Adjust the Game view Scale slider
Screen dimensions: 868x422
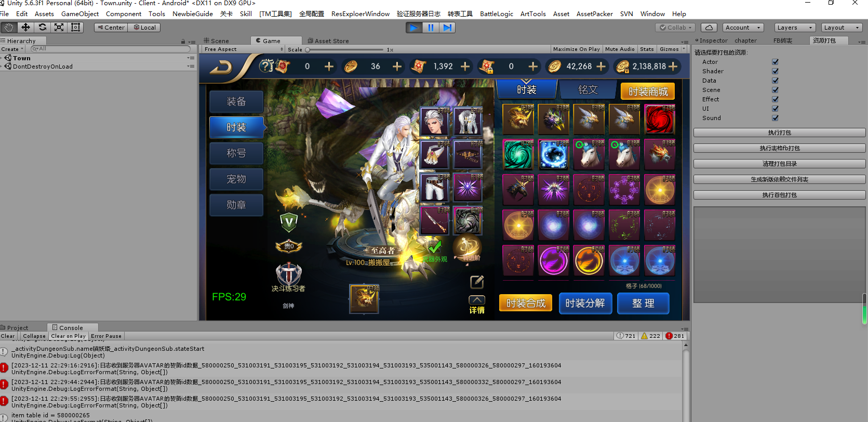coord(308,50)
